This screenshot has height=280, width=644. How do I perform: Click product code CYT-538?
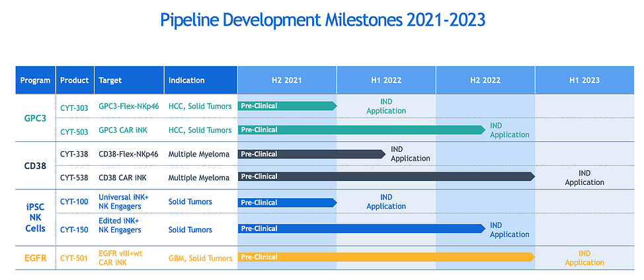[x=74, y=178]
